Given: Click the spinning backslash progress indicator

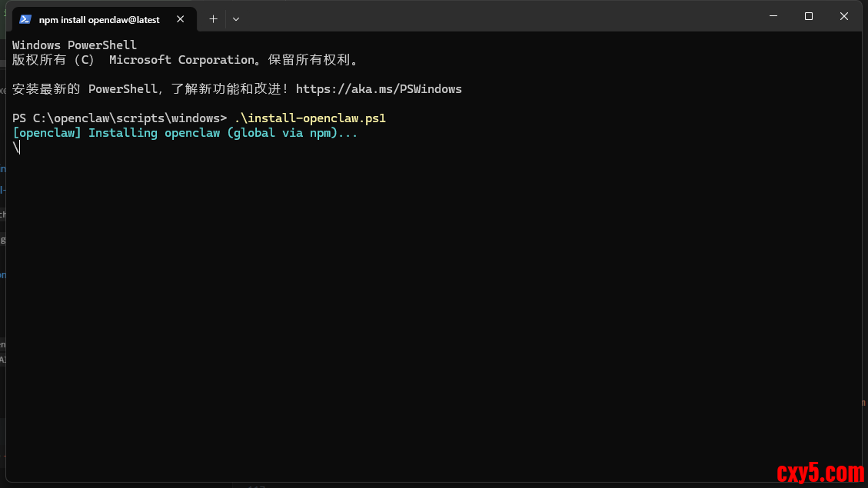Looking at the screenshot, I should pyautogui.click(x=15, y=148).
